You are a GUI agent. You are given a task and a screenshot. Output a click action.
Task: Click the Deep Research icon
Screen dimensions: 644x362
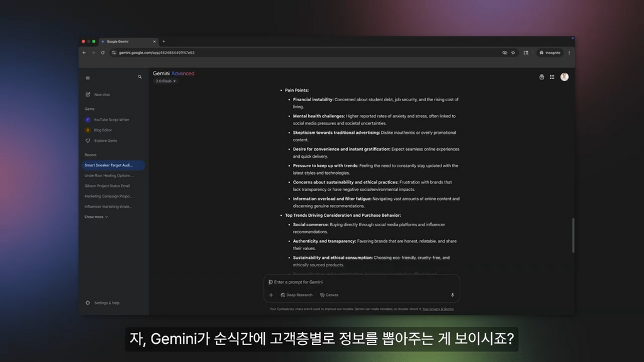(282, 295)
